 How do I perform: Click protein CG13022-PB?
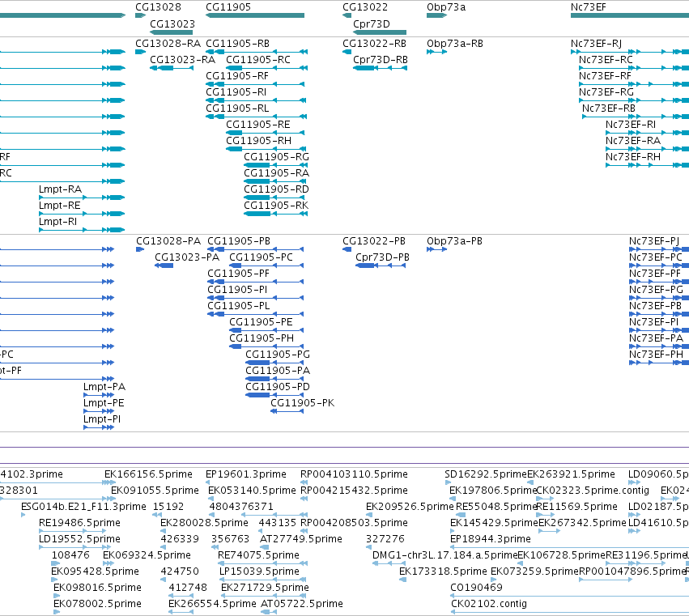(374, 241)
